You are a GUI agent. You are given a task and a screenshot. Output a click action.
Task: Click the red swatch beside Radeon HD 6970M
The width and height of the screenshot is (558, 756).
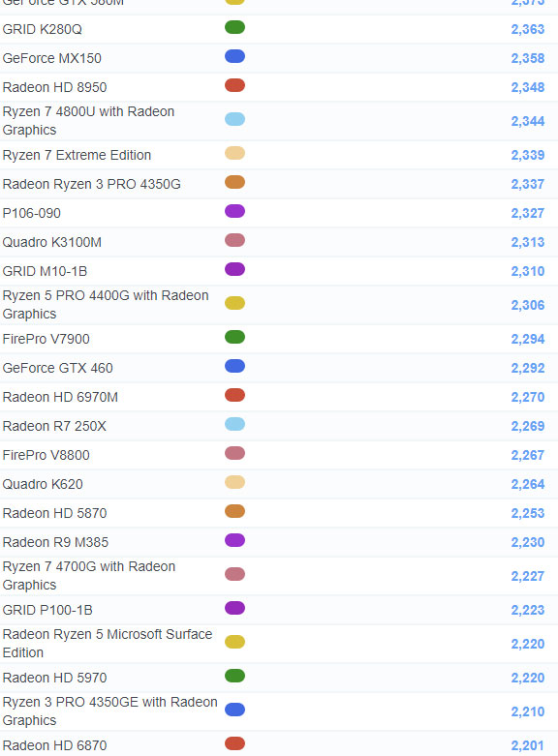point(234,395)
